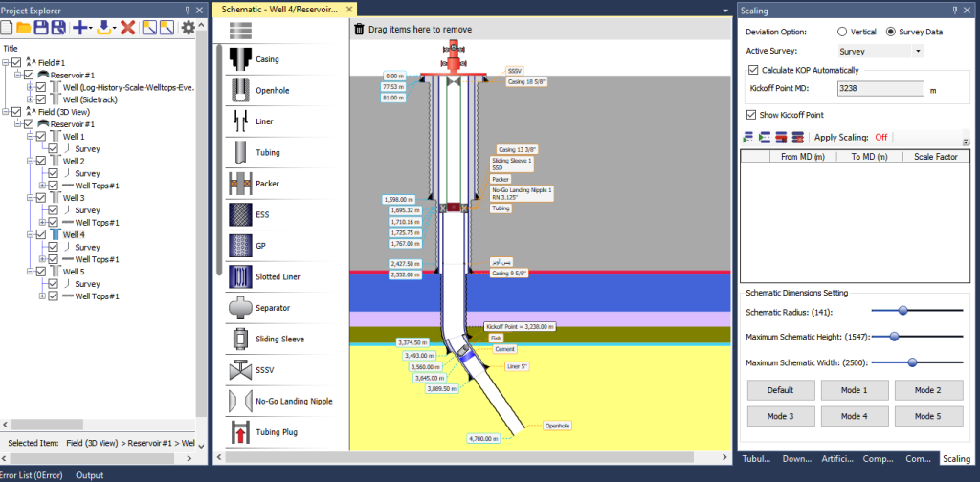
Task: Open the Output tab at the bottom
Action: click(89, 475)
